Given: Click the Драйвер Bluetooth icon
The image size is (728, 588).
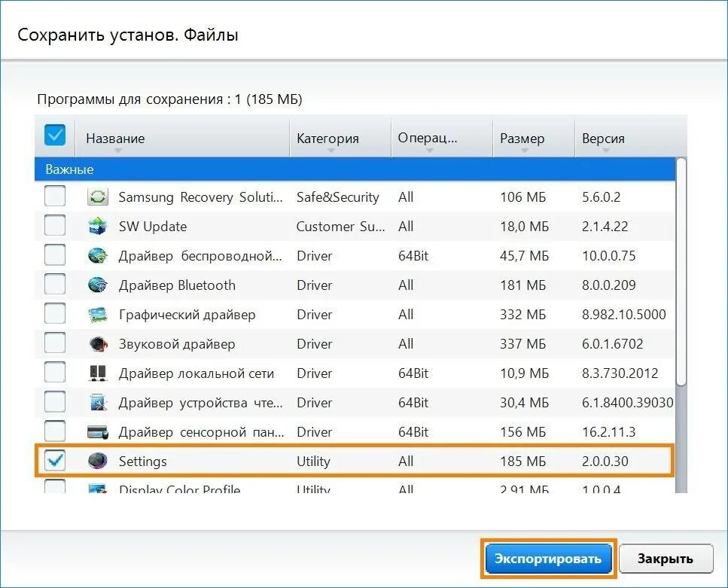Looking at the screenshot, I should [98, 285].
